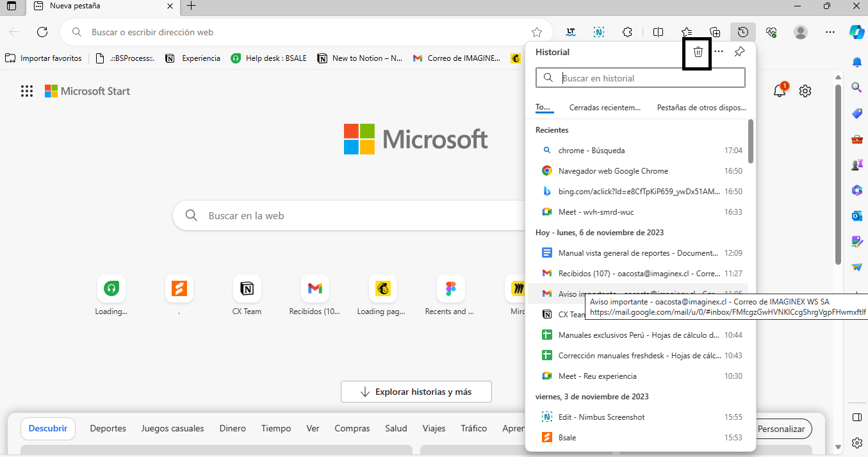
Task: Open the browser Settings and more menu
Action: click(x=830, y=32)
